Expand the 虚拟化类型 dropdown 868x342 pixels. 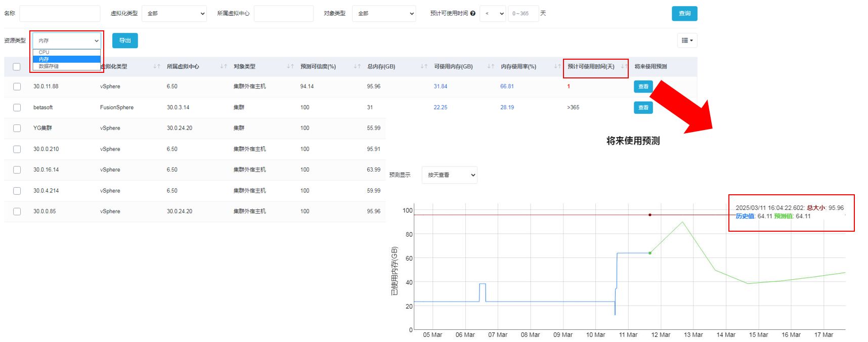tap(175, 14)
